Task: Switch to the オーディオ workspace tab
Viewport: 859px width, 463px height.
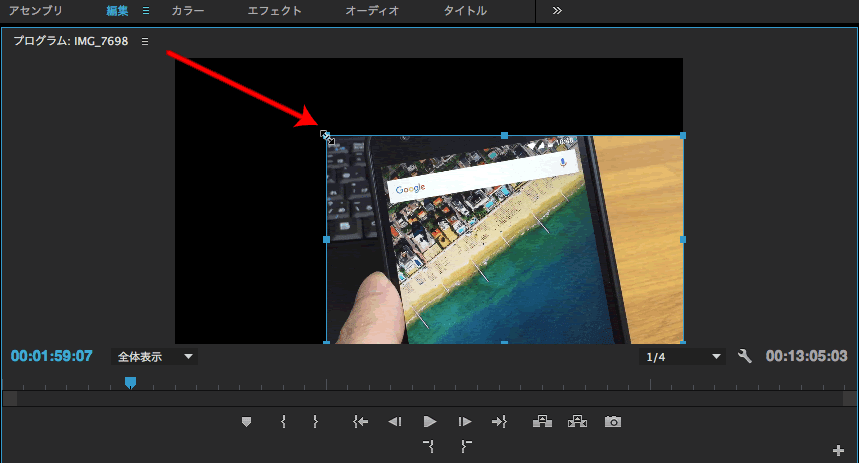Action: coord(373,10)
